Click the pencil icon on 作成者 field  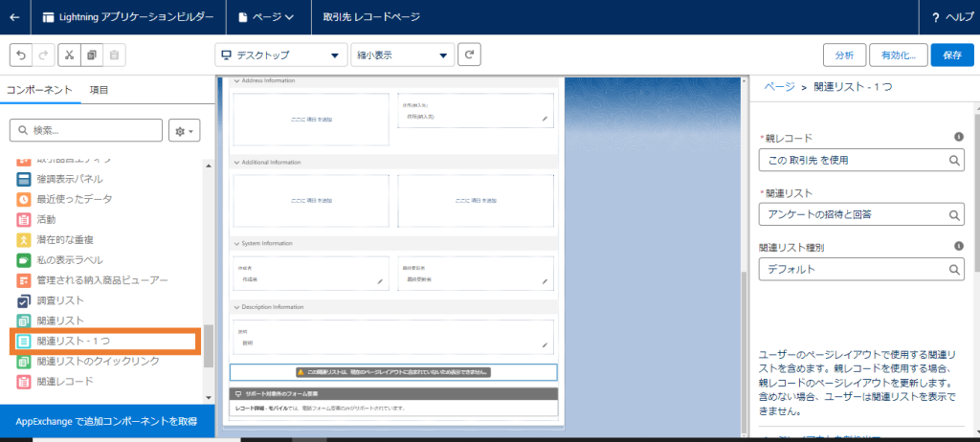(379, 281)
